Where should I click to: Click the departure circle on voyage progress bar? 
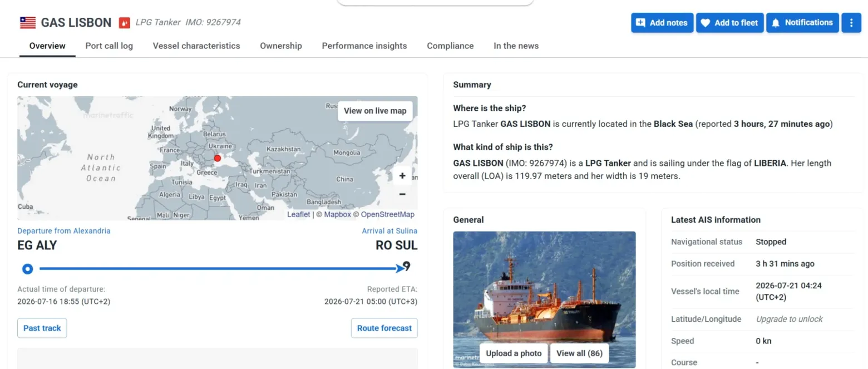[x=27, y=269]
